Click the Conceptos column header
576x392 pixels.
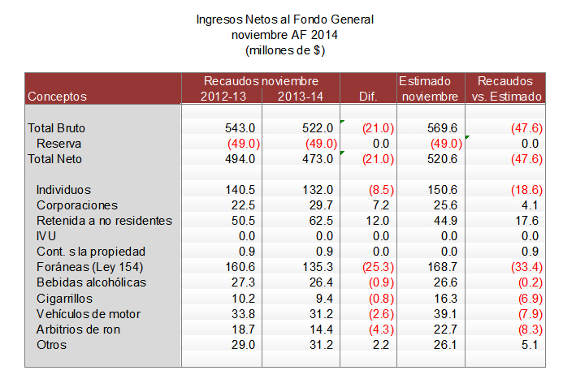coord(57,97)
